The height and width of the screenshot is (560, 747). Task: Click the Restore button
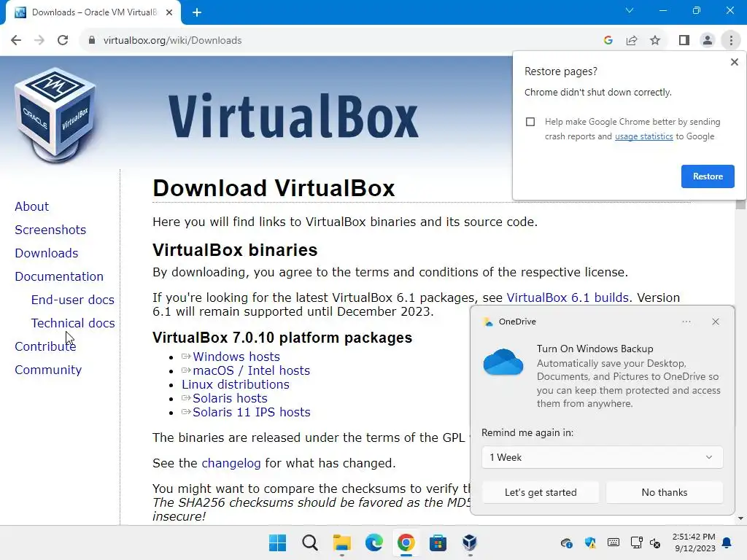(708, 176)
